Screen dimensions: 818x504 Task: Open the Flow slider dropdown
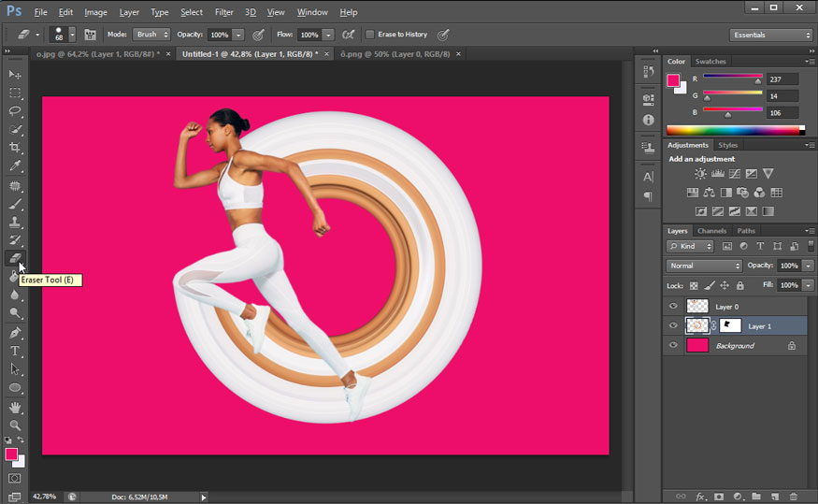coord(328,35)
